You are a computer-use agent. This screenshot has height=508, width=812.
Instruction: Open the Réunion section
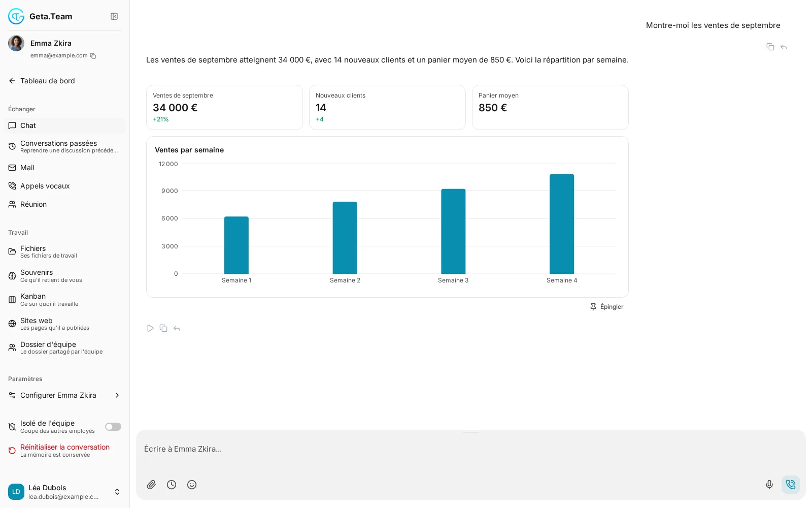pos(64,204)
